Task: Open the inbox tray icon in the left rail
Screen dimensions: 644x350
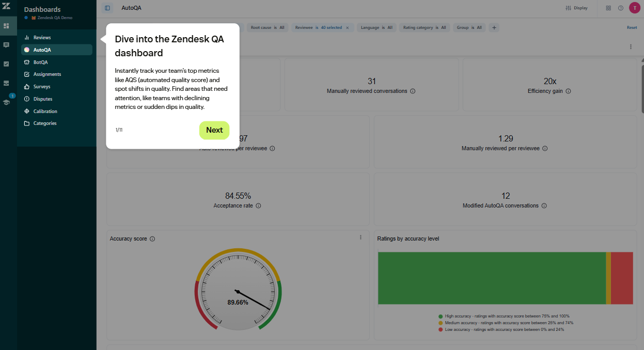Action: click(x=6, y=83)
